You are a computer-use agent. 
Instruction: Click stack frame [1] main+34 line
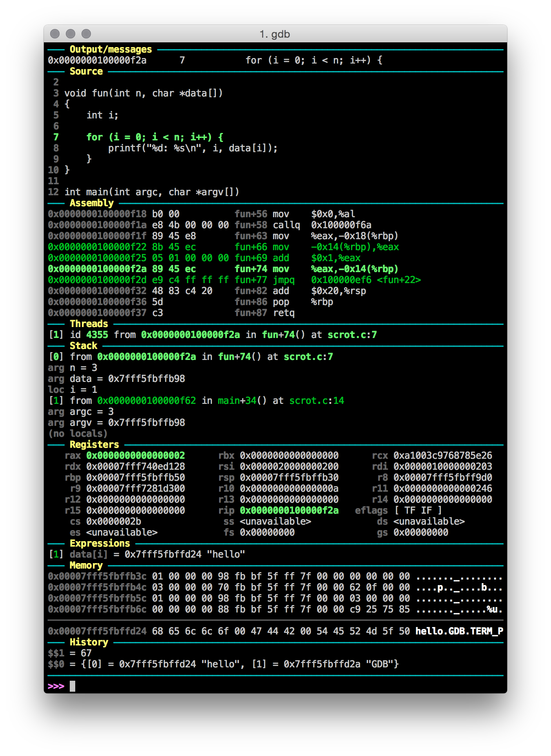[x=196, y=401]
